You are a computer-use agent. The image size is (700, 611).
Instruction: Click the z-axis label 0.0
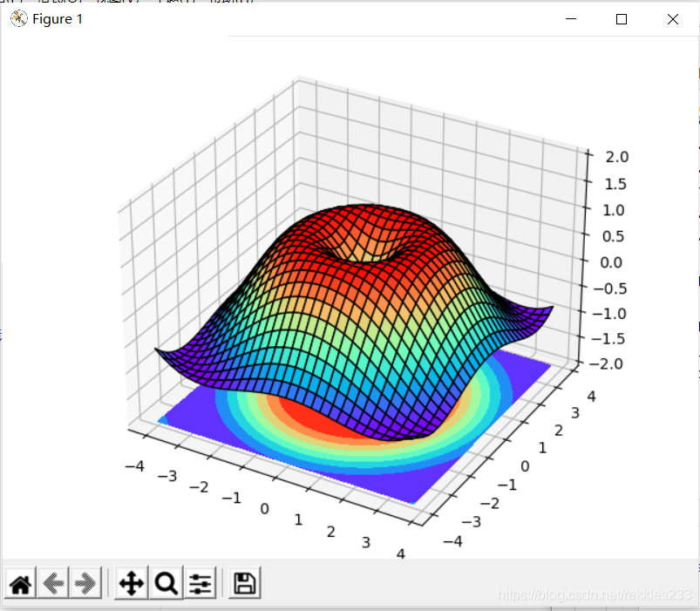click(x=611, y=262)
